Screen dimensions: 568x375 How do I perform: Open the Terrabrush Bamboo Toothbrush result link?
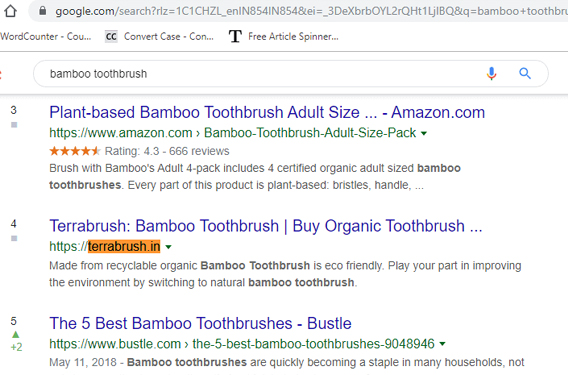pos(266,226)
